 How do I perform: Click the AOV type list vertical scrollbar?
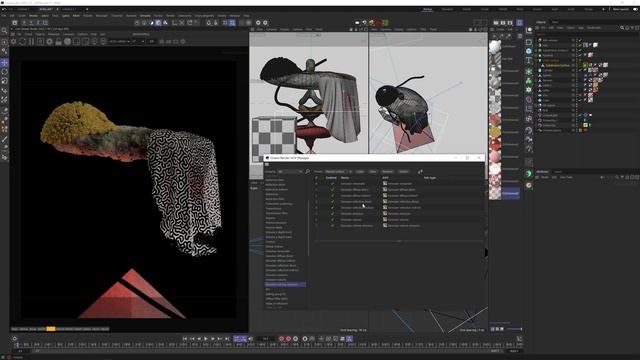[x=309, y=229]
